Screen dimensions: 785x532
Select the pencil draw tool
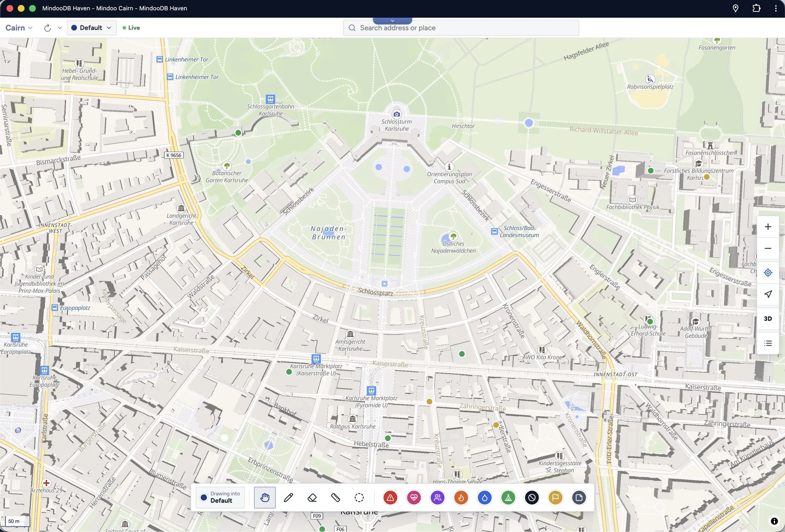tap(288, 497)
